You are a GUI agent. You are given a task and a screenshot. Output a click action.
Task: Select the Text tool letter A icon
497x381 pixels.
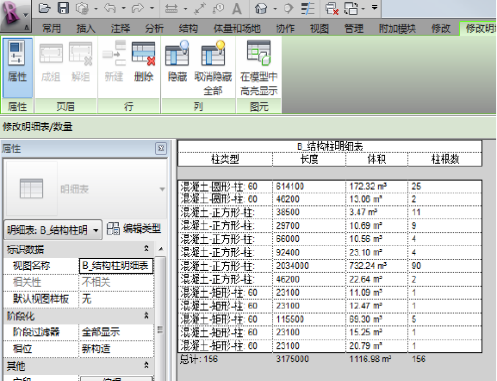pos(237,8)
